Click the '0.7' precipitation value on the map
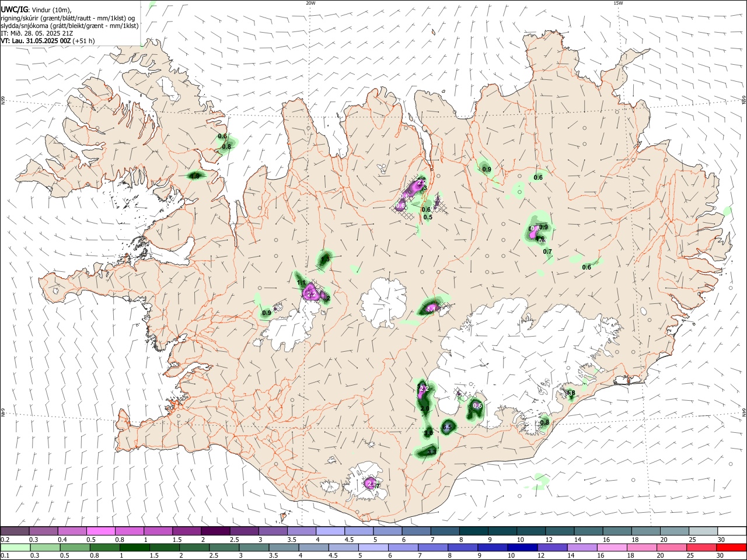 tap(547, 252)
